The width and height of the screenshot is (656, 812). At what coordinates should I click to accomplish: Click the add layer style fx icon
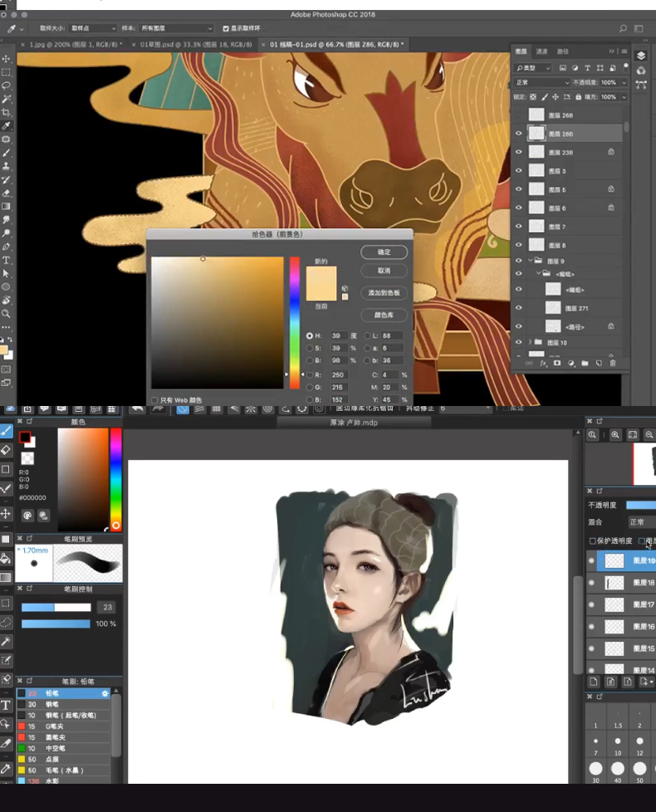point(543,364)
